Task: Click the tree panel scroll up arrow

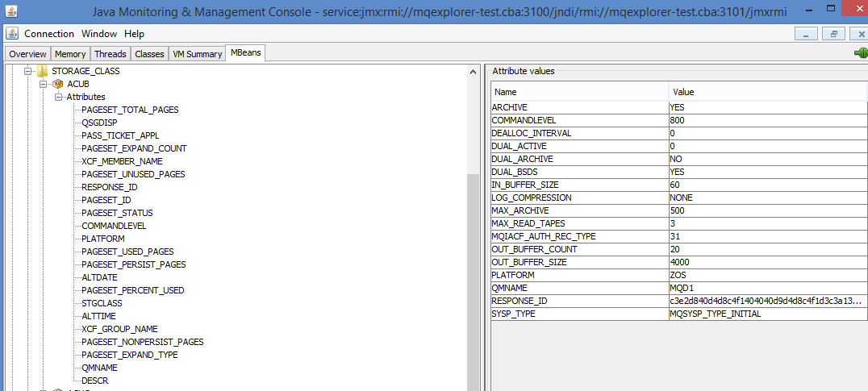Action: coord(474,72)
